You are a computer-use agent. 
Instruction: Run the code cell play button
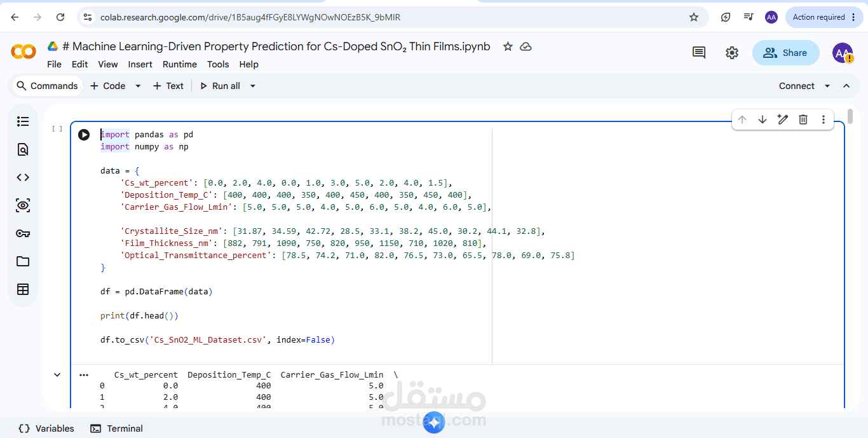click(x=84, y=135)
